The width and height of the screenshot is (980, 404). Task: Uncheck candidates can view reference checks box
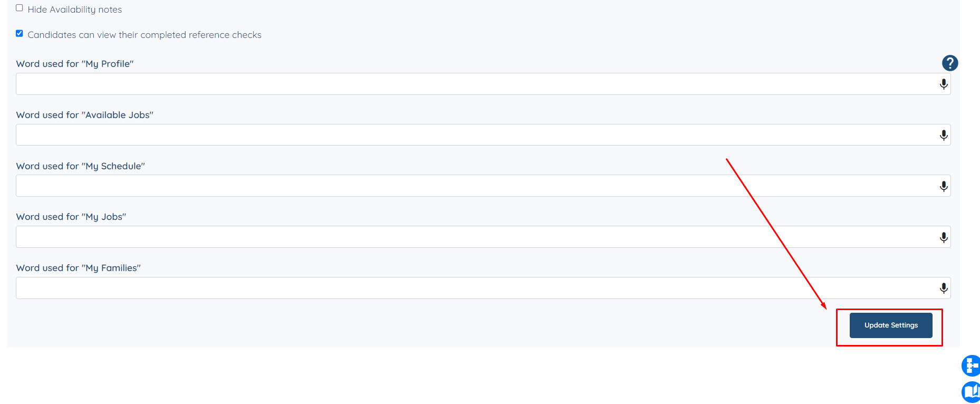tap(20, 33)
